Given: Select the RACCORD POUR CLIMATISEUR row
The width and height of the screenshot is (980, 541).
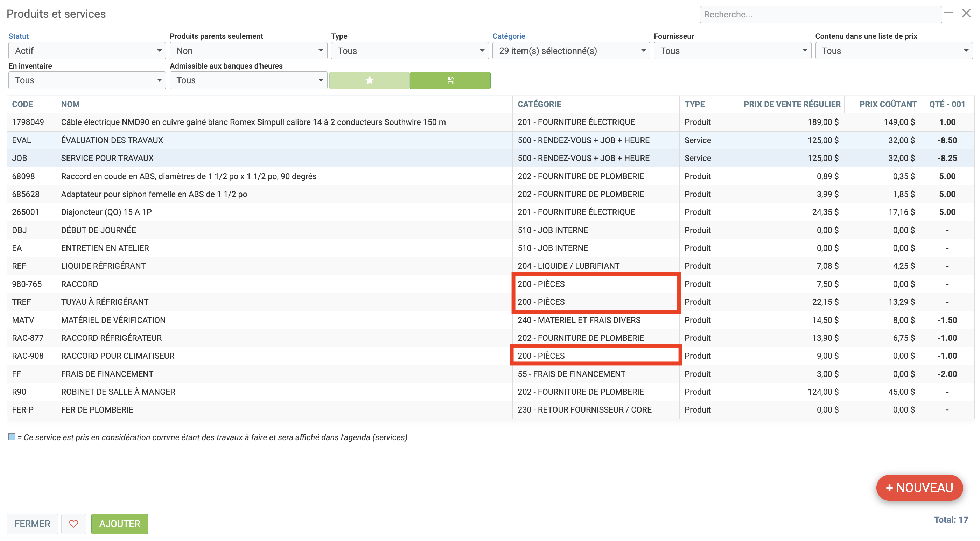Looking at the screenshot, I should (118, 356).
